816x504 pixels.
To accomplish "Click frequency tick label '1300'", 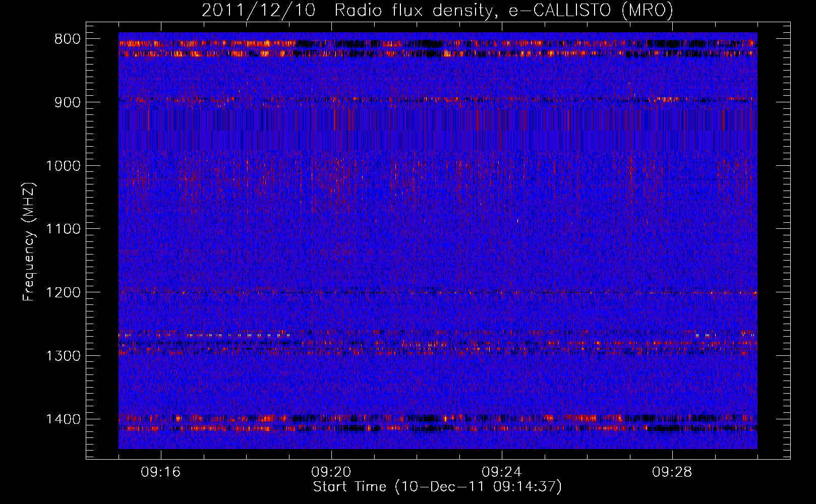I will point(63,356).
